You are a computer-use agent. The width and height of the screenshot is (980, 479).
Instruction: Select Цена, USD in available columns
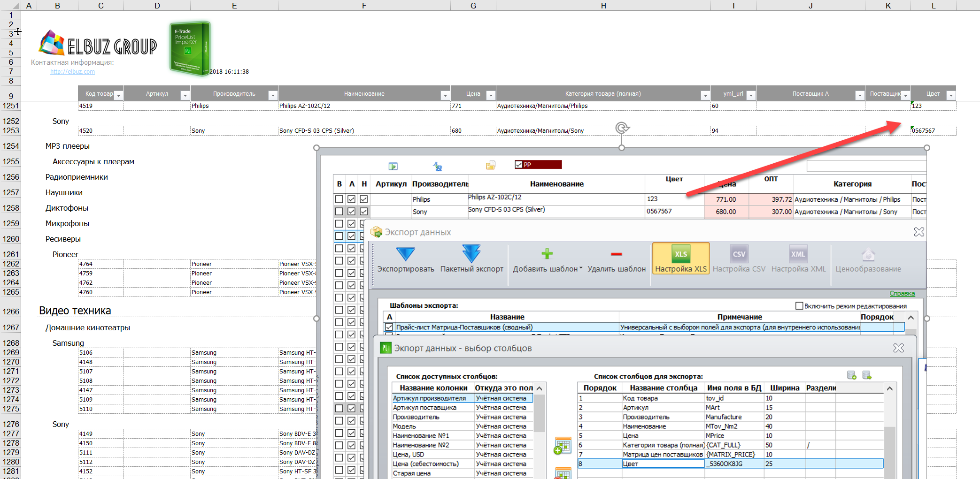463,454
